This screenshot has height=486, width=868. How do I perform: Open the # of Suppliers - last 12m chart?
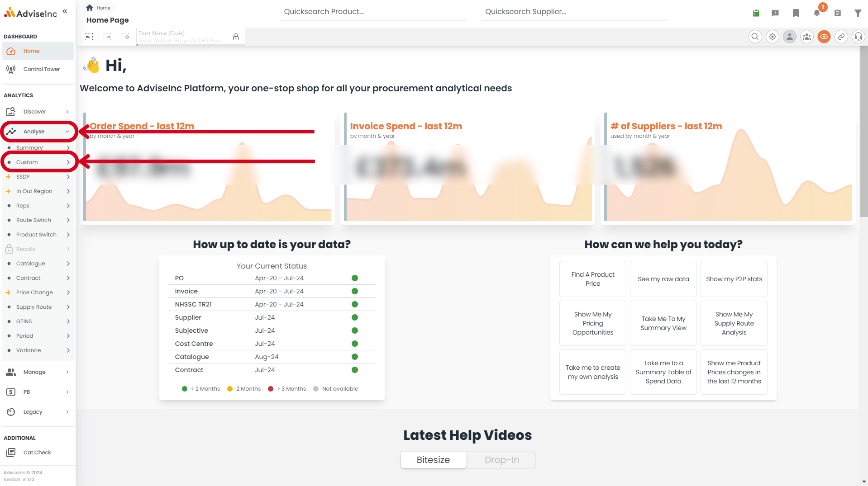729,168
